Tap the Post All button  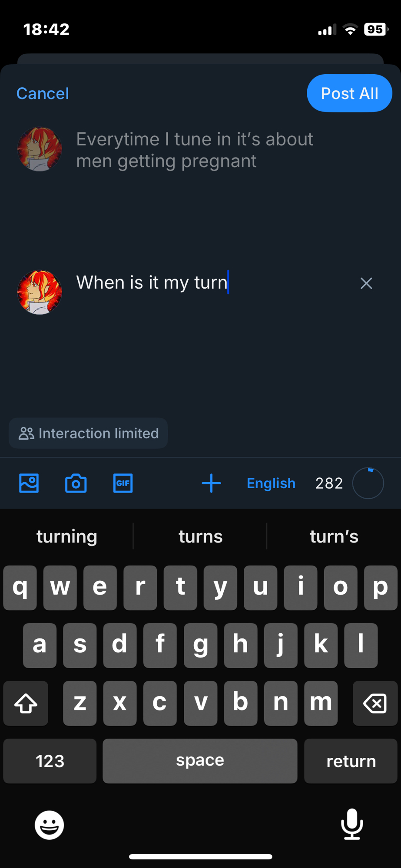pos(349,93)
